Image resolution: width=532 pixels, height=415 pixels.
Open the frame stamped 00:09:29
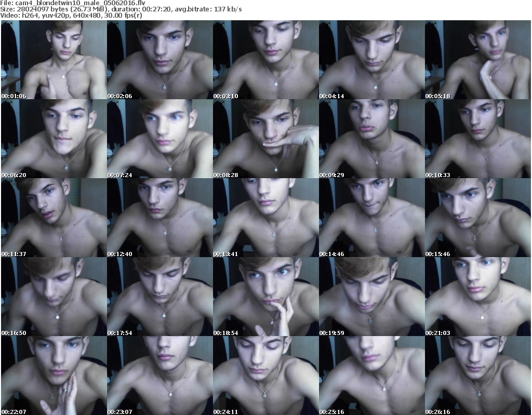tap(372, 139)
